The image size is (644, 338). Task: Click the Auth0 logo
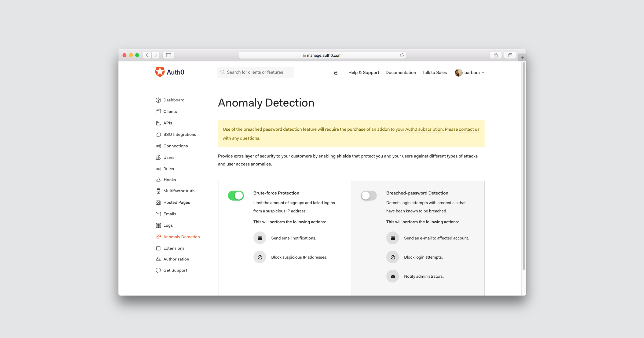coord(170,72)
